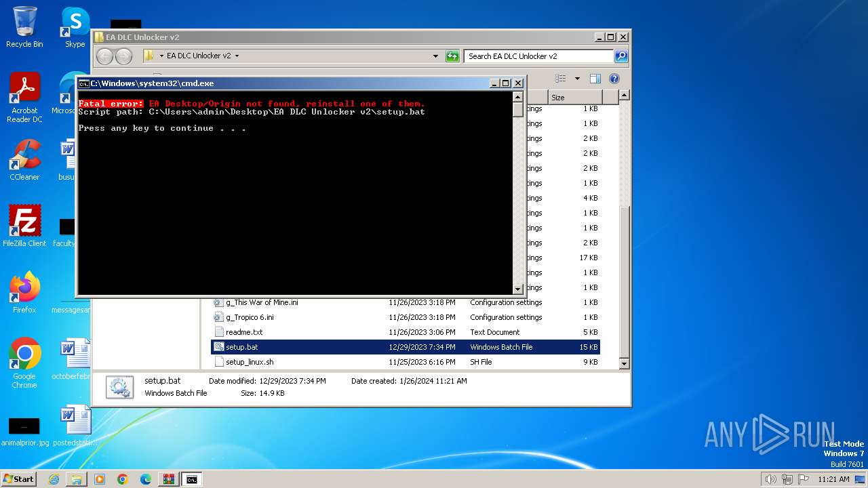
Task: Launch CCleaner from the desktop
Action: pyautogui.click(x=24, y=160)
